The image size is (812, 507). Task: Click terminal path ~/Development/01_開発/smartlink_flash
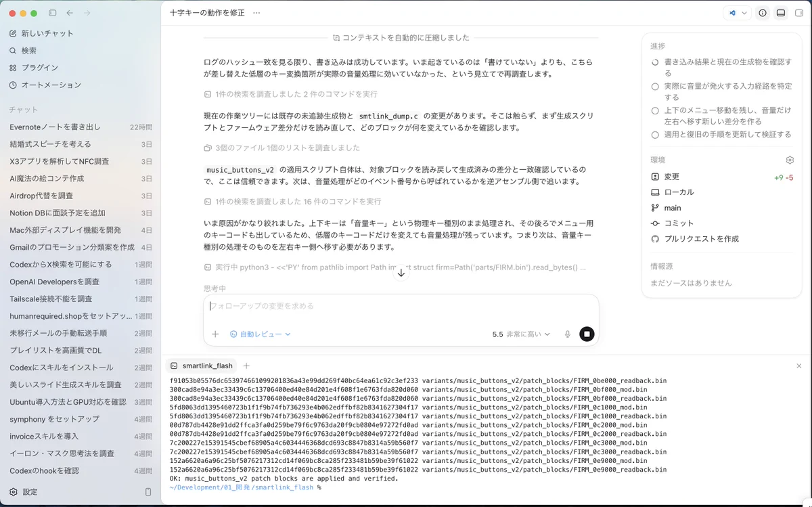tap(242, 487)
